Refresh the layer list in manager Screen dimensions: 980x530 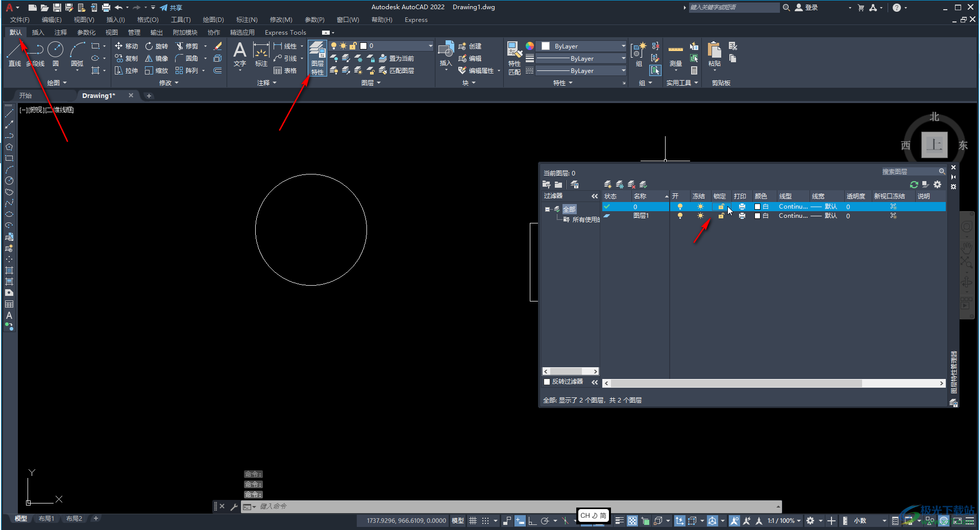[914, 184]
